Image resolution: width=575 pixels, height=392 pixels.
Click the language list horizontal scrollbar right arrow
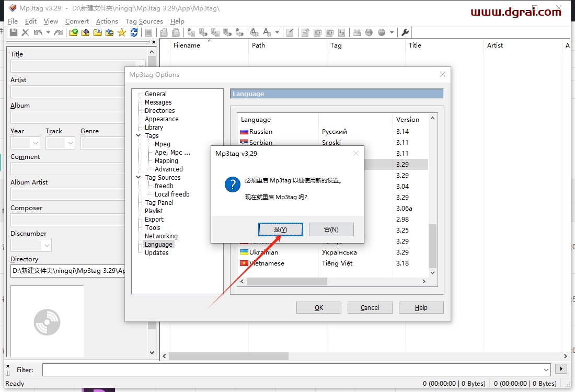424,282
